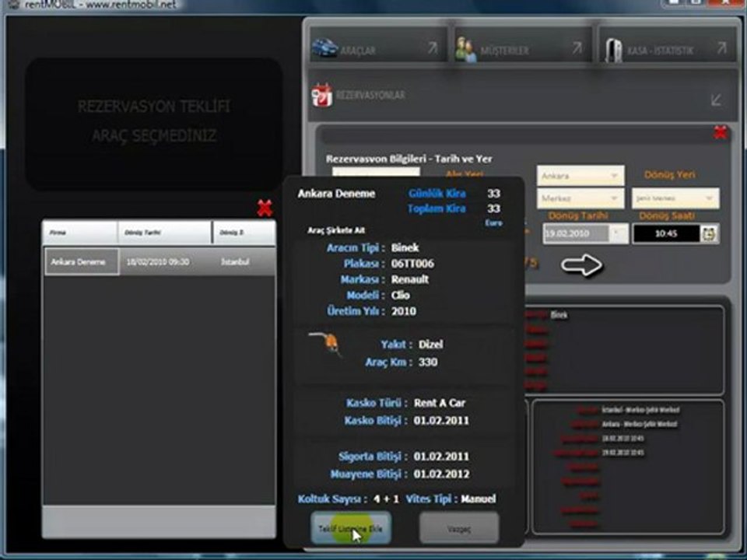Expand the ARAÇLAR panel arrow
Image resolution: width=747 pixels, height=560 pixels.
pyautogui.click(x=432, y=47)
